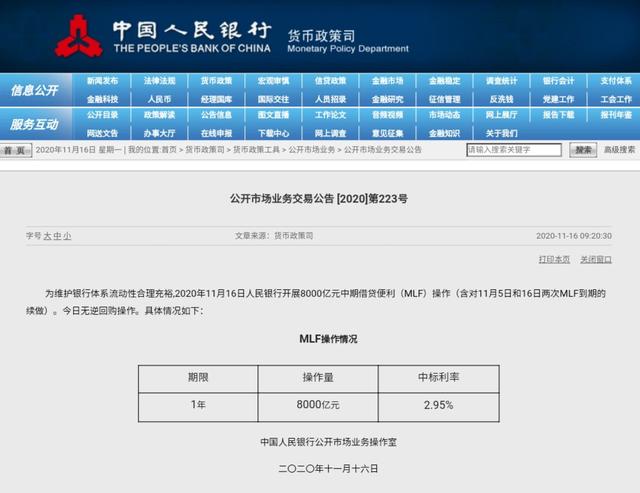Open the 工会工作 menu item

click(616, 99)
